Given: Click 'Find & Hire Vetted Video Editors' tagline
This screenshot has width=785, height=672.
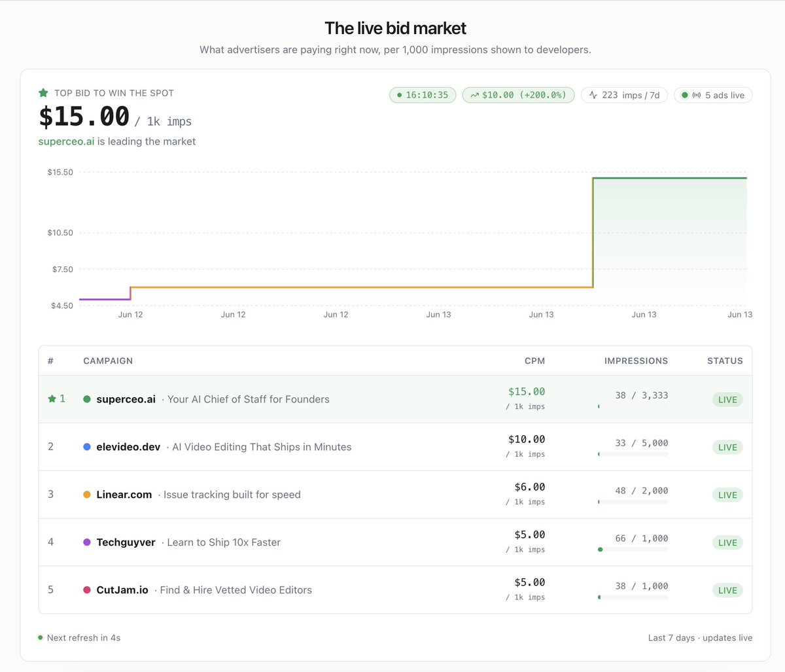Looking at the screenshot, I should [x=236, y=590].
